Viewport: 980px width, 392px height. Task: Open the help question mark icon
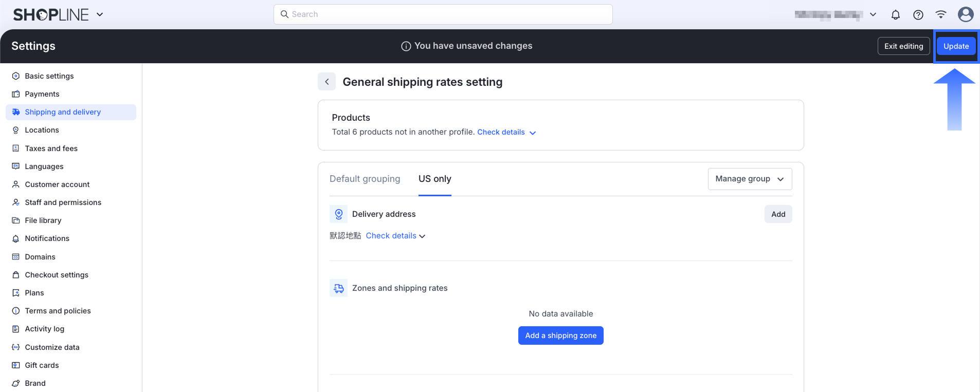coord(918,15)
